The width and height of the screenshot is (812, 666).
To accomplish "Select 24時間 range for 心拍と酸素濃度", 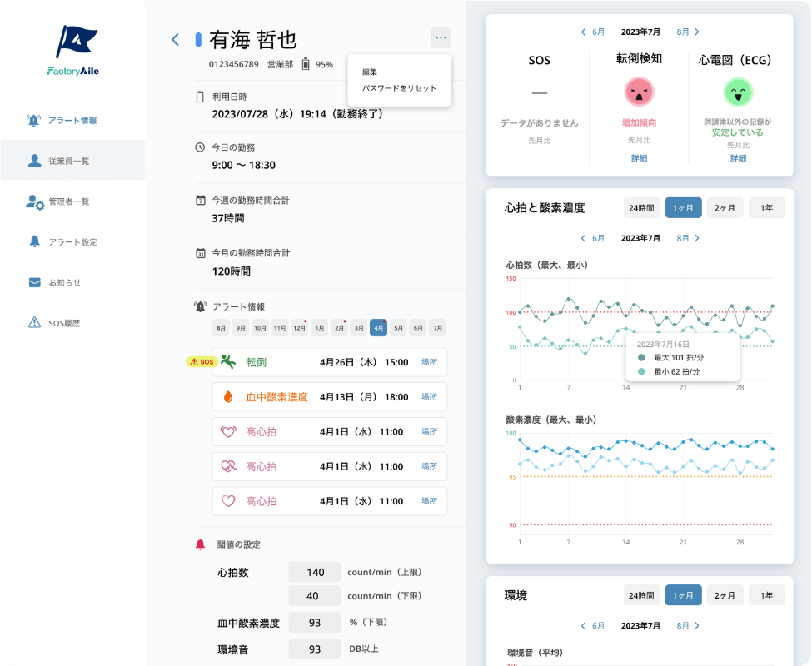I will [x=640, y=208].
